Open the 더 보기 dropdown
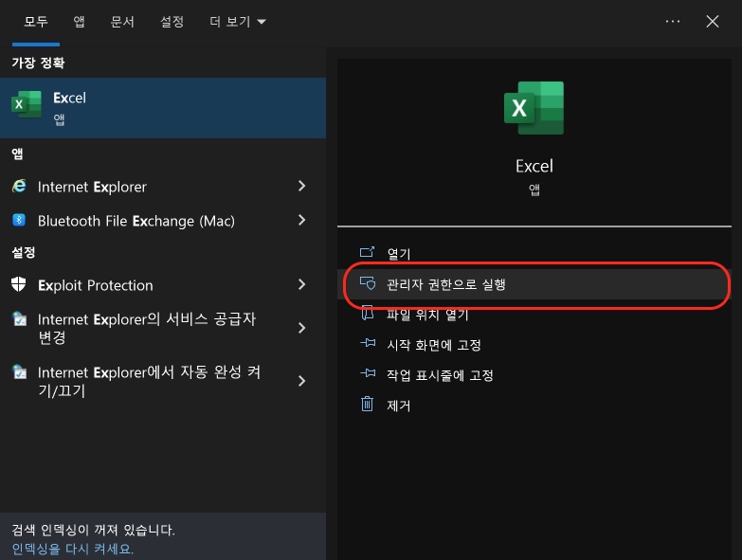This screenshot has height=560, width=742. click(x=238, y=22)
